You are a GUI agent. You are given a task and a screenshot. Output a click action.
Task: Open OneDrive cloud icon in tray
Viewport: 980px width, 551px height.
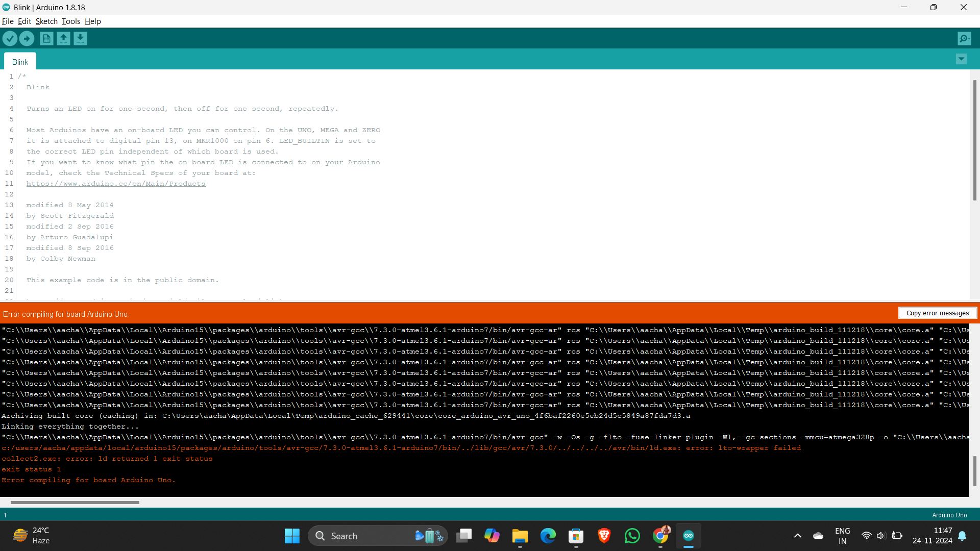(x=818, y=536)
